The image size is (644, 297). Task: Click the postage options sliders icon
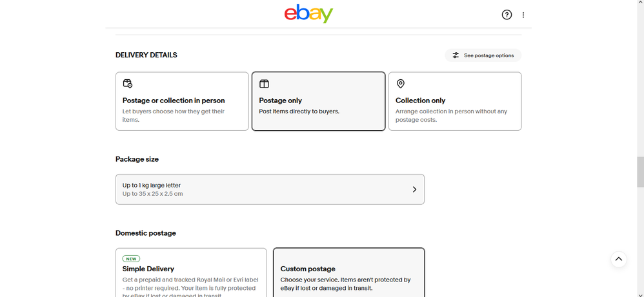[x=456, y=55]
